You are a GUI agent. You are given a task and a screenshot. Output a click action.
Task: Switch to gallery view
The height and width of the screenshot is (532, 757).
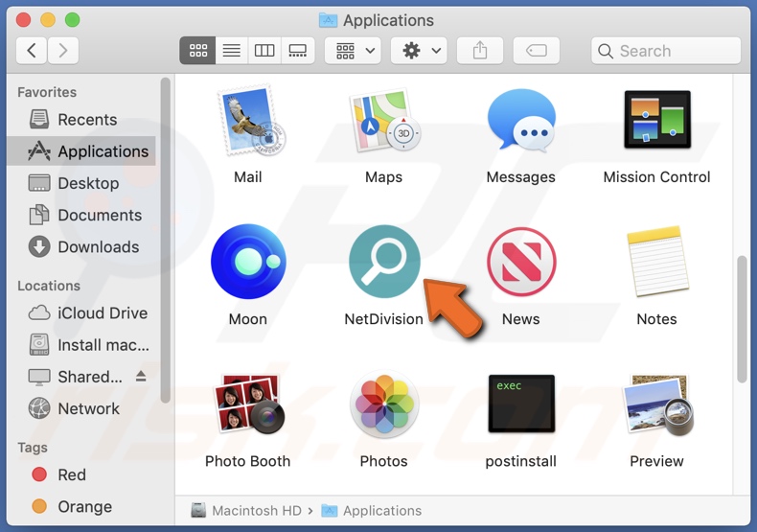coord(297,50)
